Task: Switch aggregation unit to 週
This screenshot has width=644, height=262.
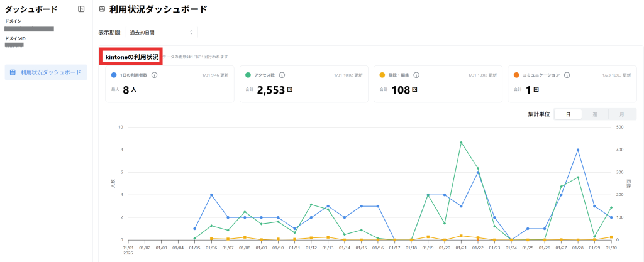Action: (x=595, y=114)
